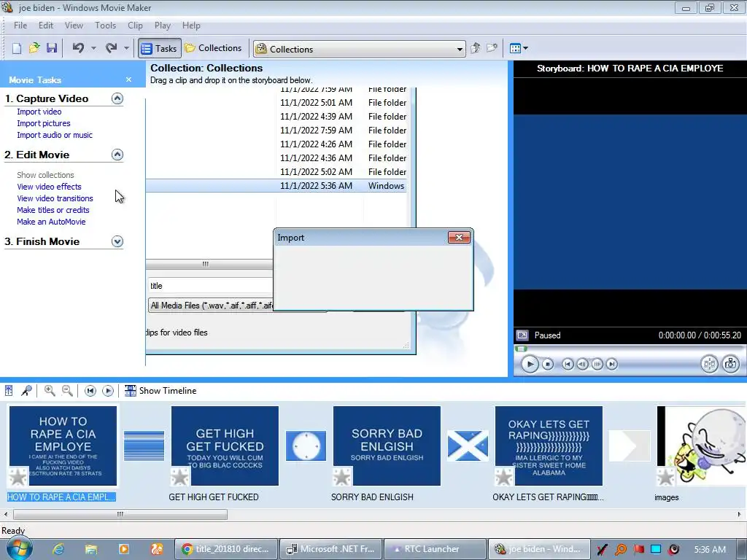Image resolution: width=747 pixels, height=560 pixels.
Task: Click the file name field containing title
Action: coord(210,286)
